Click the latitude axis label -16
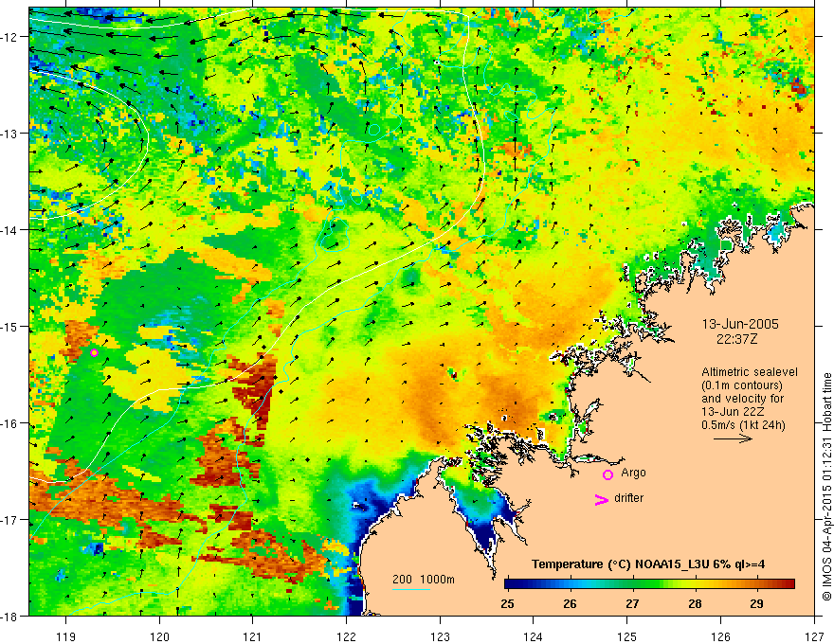This screenshot has height=644, width=834. 10,423
